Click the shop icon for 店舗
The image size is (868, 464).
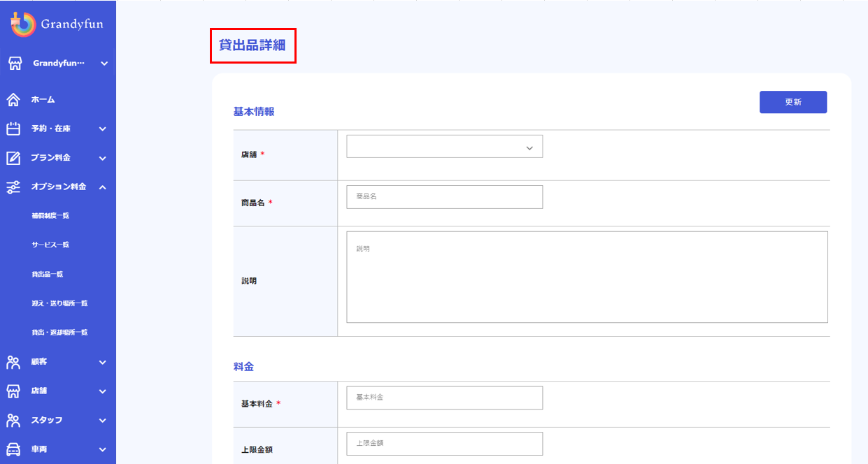pos(13,391)
